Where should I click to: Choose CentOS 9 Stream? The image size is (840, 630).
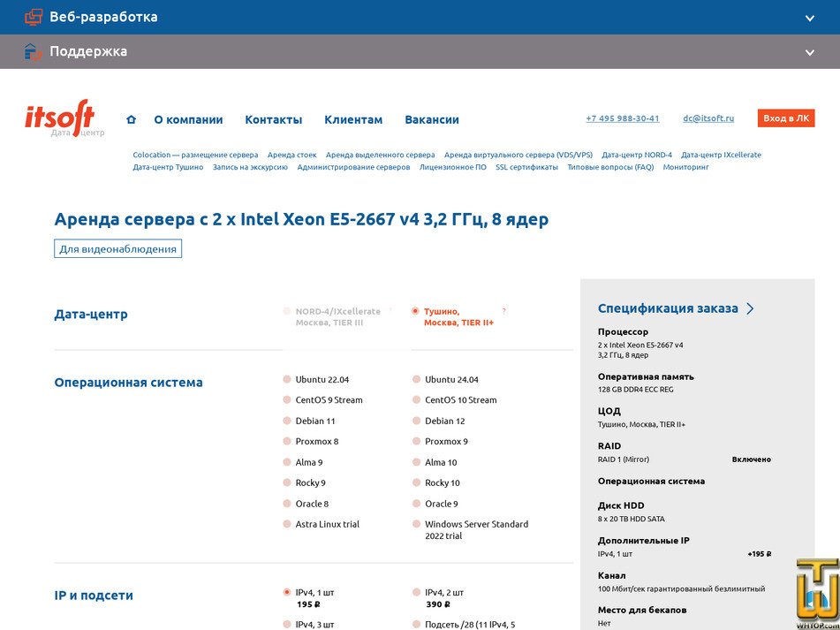click(286, 399)
